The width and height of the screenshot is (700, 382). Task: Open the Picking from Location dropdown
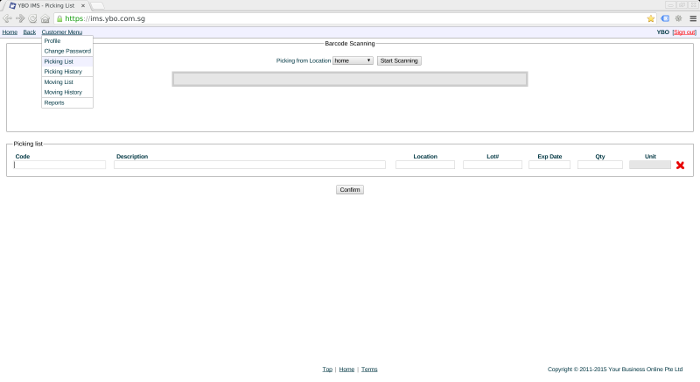tap(353, 61)
